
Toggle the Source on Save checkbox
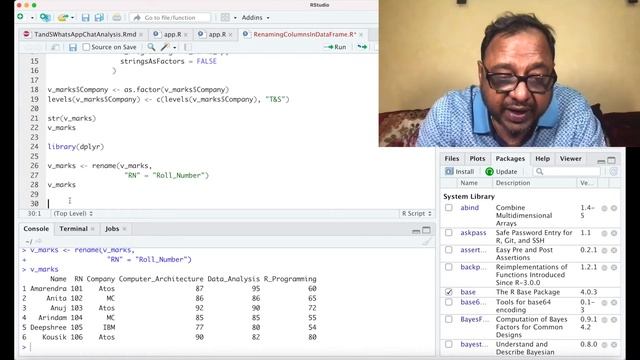coord(86,47)
